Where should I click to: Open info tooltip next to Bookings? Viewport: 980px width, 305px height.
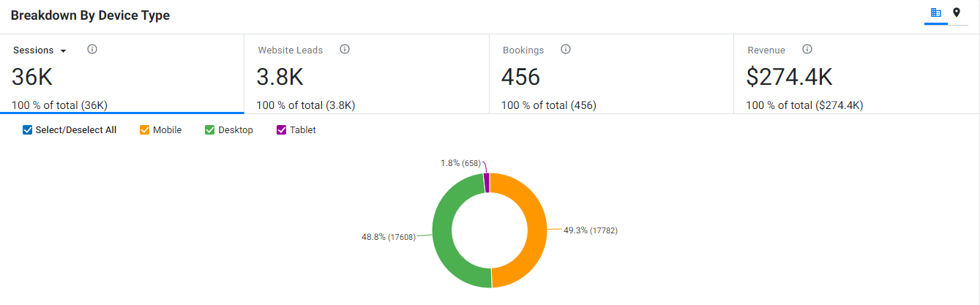tap(566, 50)
